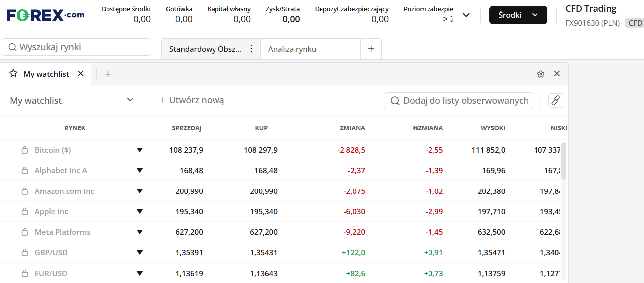
Task: Expand the Alphabet Inc A row arrow
Action: pyautogui.click(x=140, y=170)
